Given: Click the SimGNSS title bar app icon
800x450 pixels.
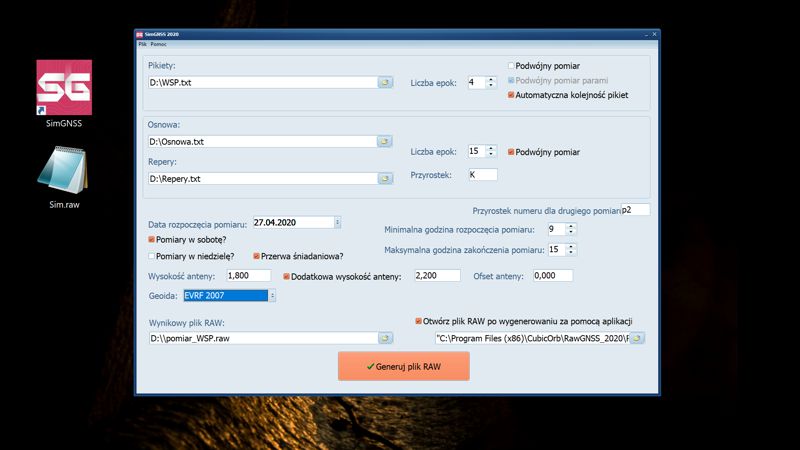Looking at the screenshot, I should (139, 34).
